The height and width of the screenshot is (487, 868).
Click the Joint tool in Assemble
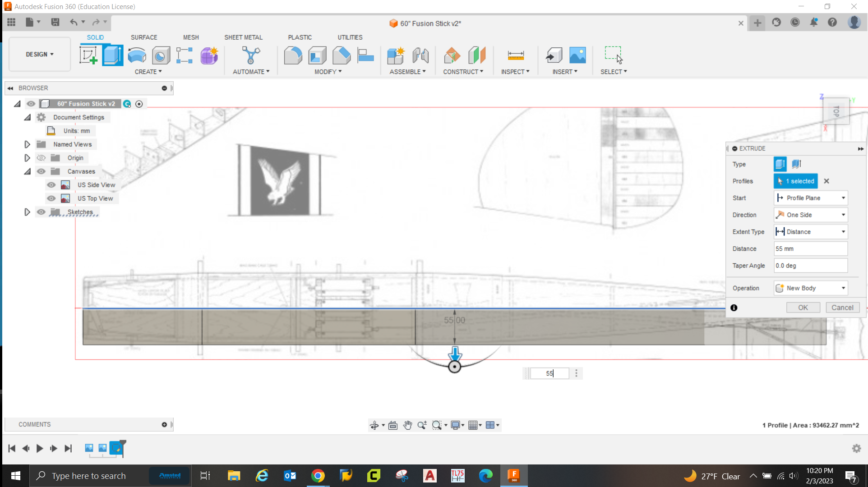click(420, 55)
